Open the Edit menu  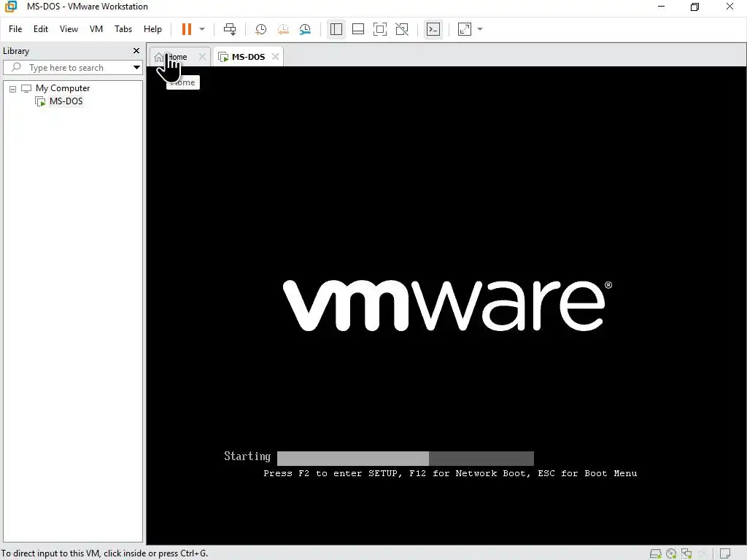[x=41, y=29]
